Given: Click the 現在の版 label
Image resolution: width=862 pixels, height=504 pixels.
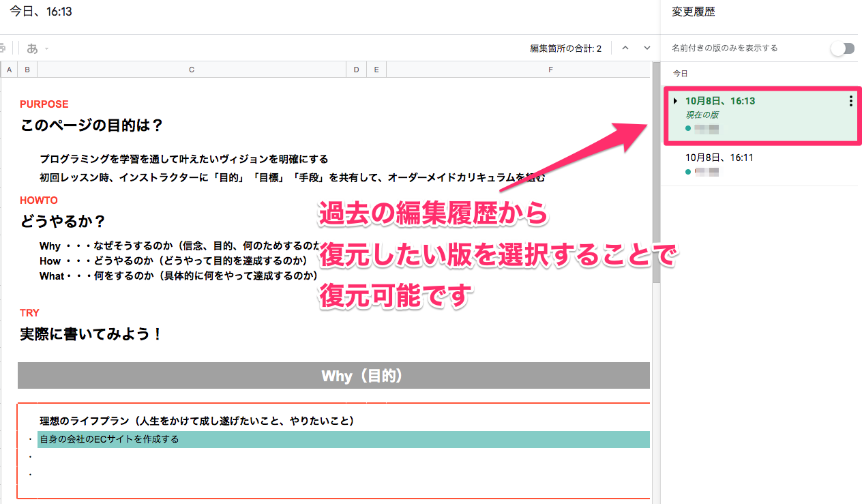Looking at the screenshot, I should 701,115.
